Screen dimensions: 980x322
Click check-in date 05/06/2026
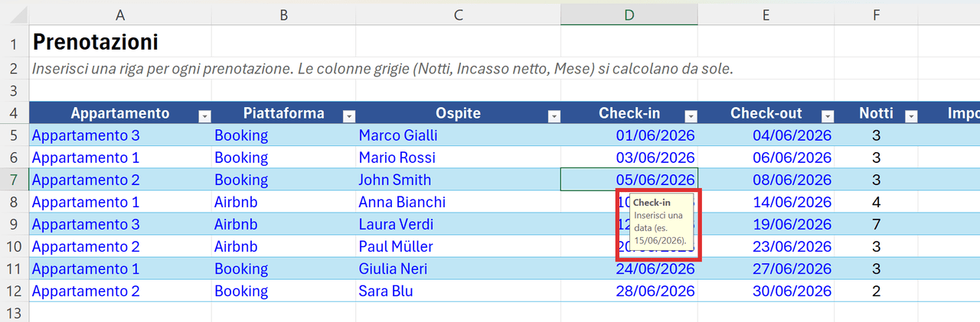pyautogui.click(x=629, y=180)
